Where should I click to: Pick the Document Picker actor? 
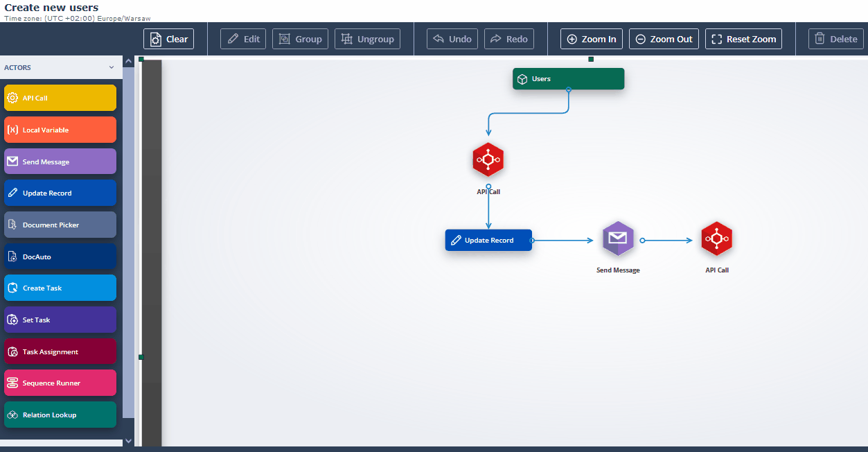(60, 225)
